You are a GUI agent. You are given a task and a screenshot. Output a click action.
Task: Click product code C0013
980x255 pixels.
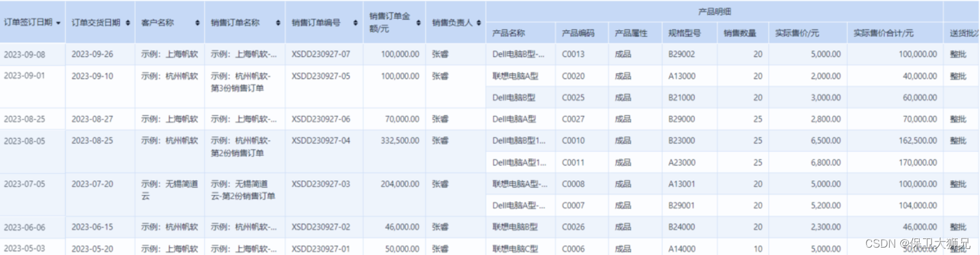pos(573,54)
